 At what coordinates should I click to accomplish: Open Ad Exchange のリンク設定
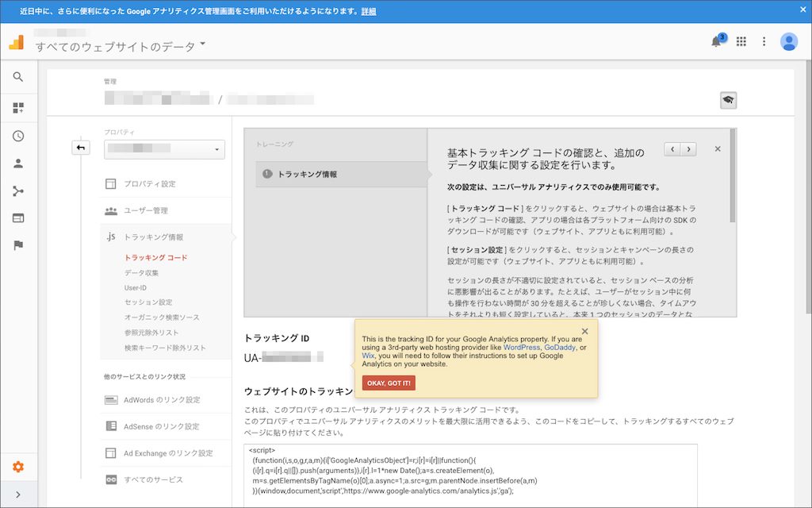[x=168, y=453]
